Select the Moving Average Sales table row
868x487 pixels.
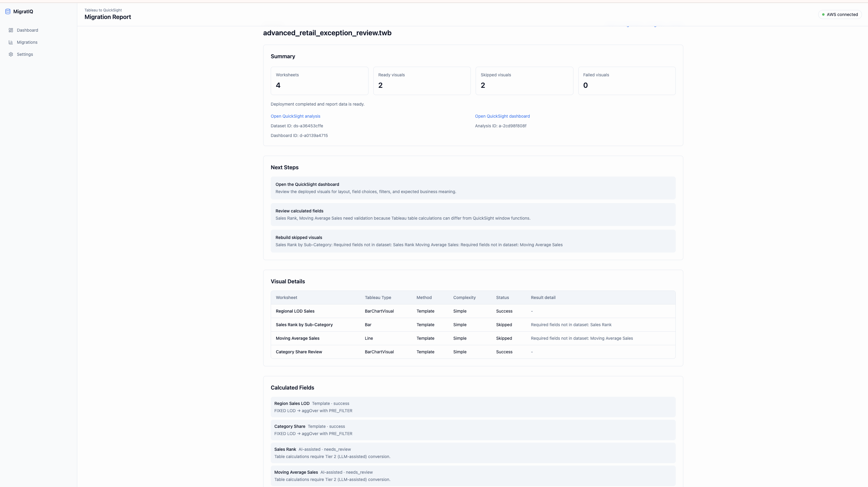[x=473, y=339]
